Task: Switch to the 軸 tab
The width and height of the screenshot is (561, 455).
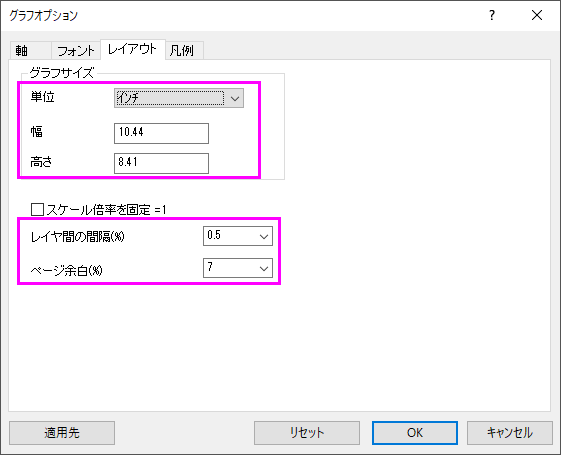Action: click(30, 50)
